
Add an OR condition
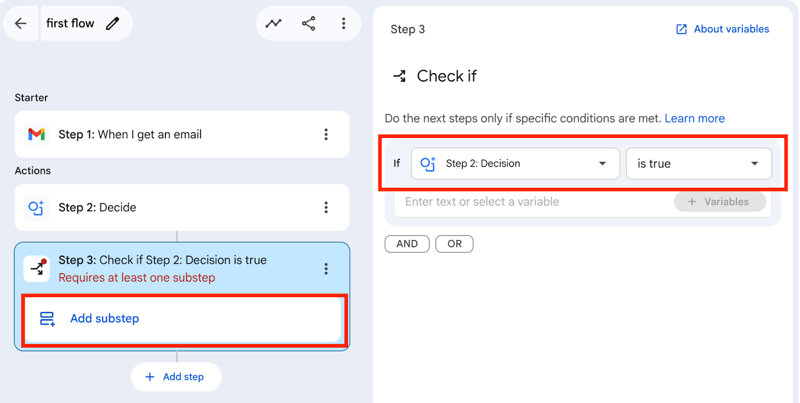(454, 244)
